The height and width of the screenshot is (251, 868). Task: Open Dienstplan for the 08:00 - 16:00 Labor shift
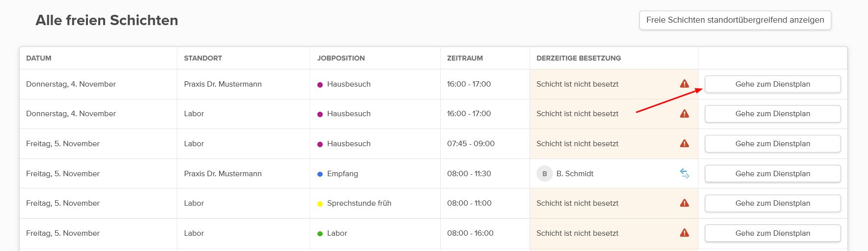pyautogui.click(x=772, y=233)
